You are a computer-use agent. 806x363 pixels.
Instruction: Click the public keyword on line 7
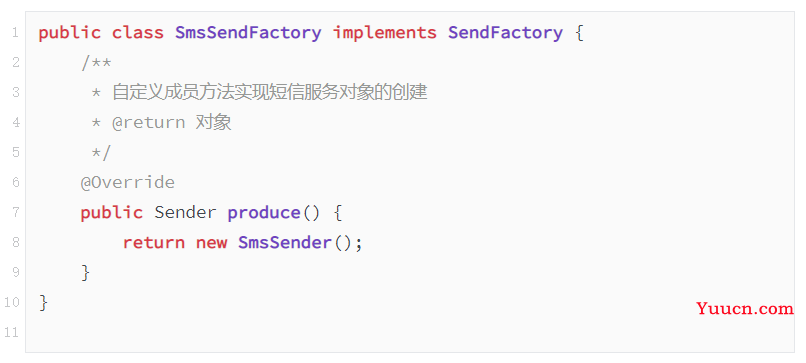point(112,213)
